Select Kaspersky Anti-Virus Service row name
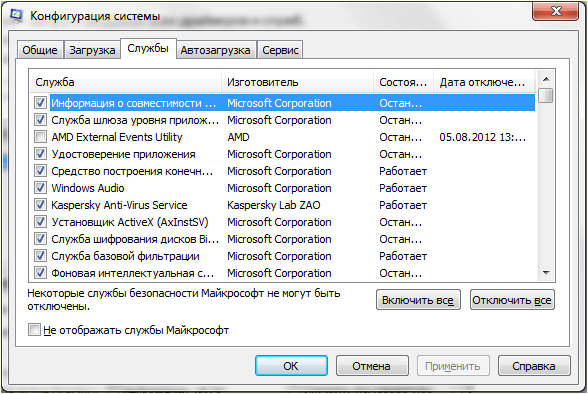 coord(119,205)
